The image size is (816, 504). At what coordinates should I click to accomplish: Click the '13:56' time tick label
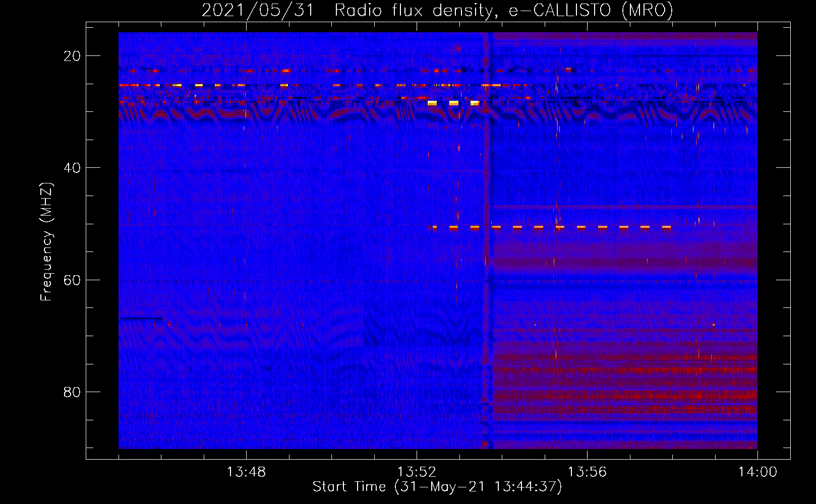click(587, 472)
